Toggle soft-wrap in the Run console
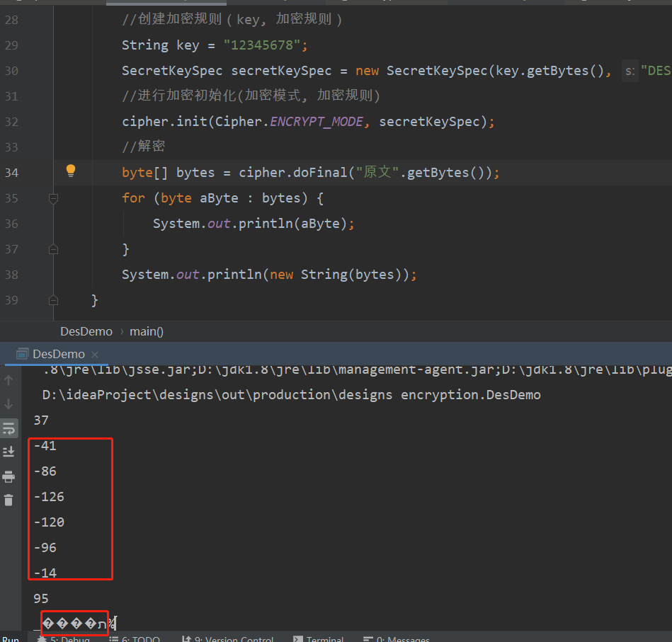 point(9,428)
